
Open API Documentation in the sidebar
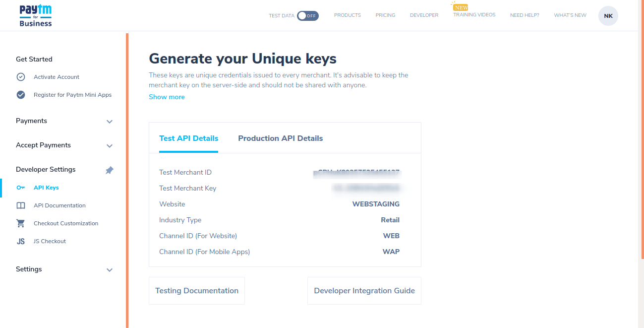[x=59, y=205]
